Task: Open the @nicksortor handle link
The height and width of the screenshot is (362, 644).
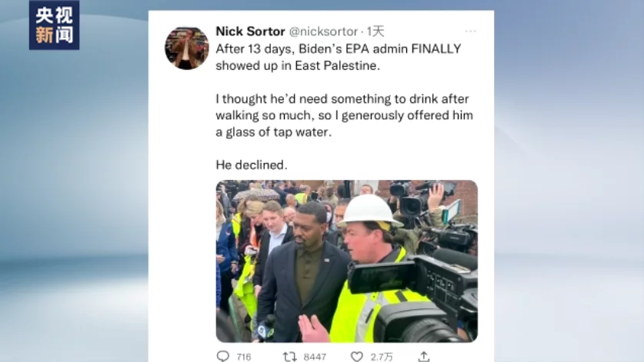Action: point(323,32)
